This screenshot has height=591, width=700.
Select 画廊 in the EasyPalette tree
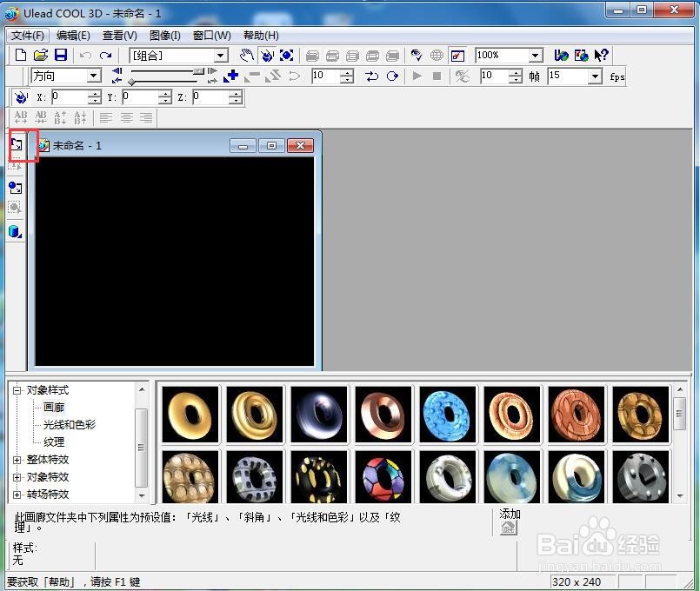coord(54,408)
